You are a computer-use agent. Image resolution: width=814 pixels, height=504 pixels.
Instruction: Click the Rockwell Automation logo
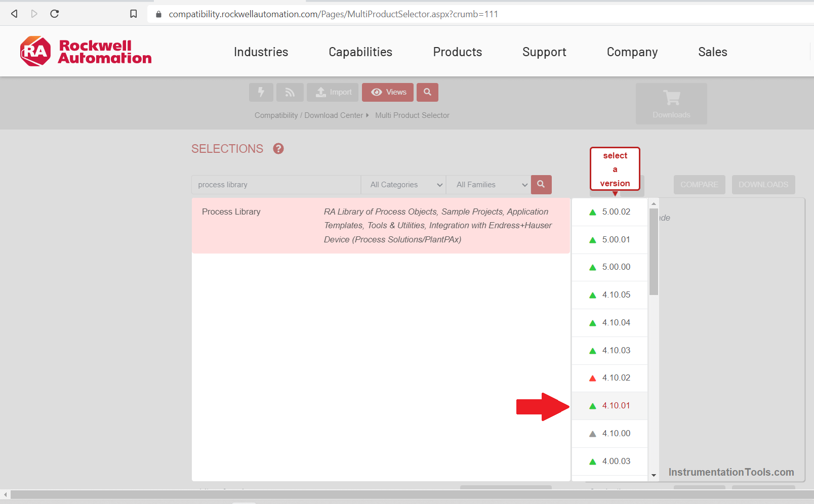pos(86,51)
